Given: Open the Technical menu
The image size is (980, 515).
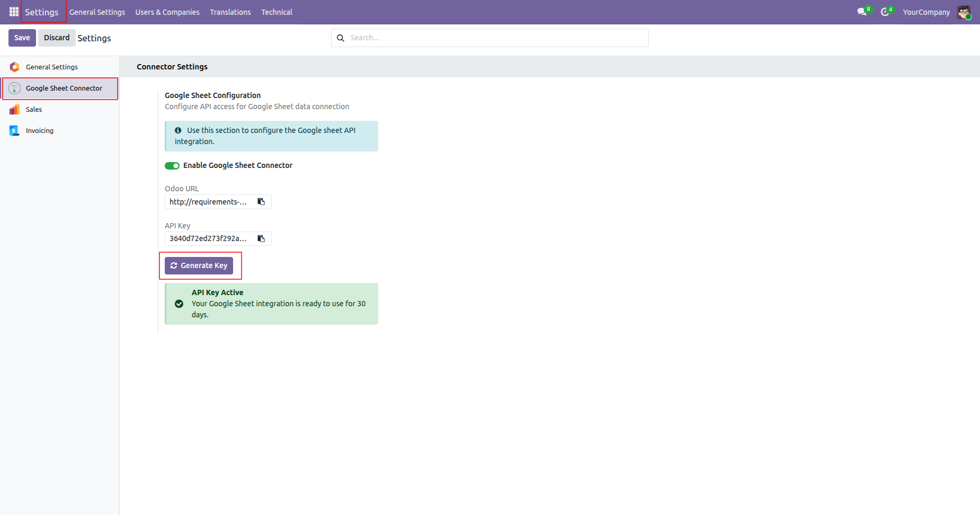Looking at the screenshot, I should (x=277, y=12).
